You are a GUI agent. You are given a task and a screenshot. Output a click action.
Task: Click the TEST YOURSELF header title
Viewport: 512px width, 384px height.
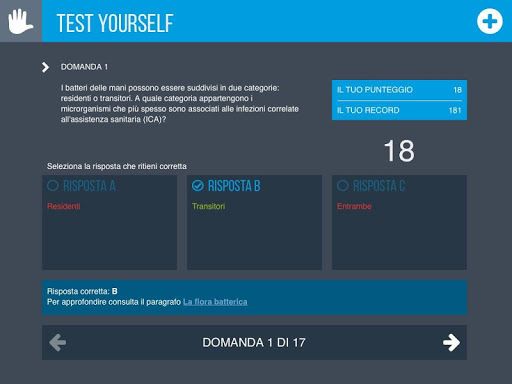point(115,23)
